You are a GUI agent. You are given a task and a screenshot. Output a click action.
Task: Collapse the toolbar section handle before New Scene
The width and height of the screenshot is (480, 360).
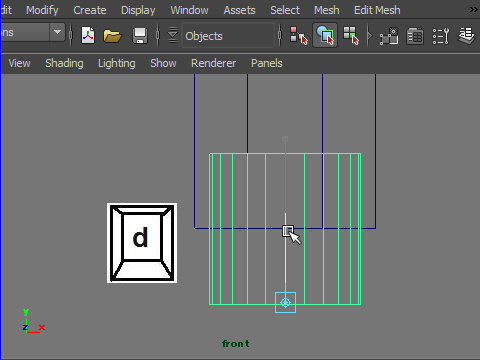point(70,35)
